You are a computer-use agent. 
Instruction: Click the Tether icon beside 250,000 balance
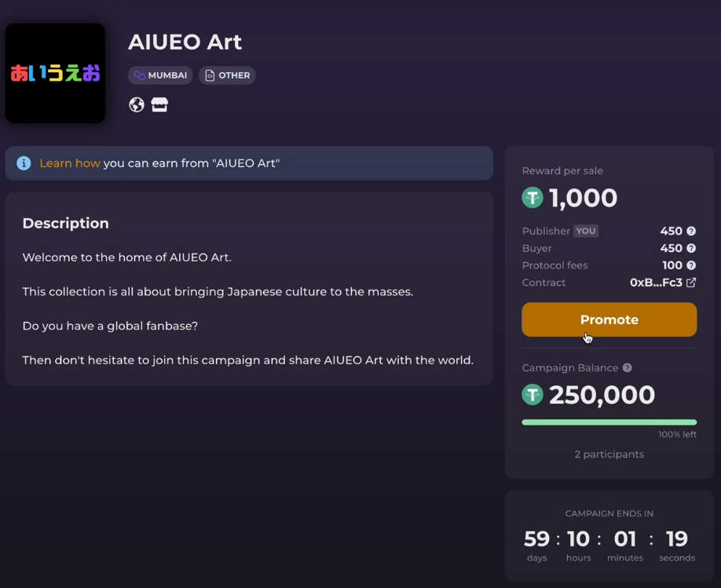point(533,394)
